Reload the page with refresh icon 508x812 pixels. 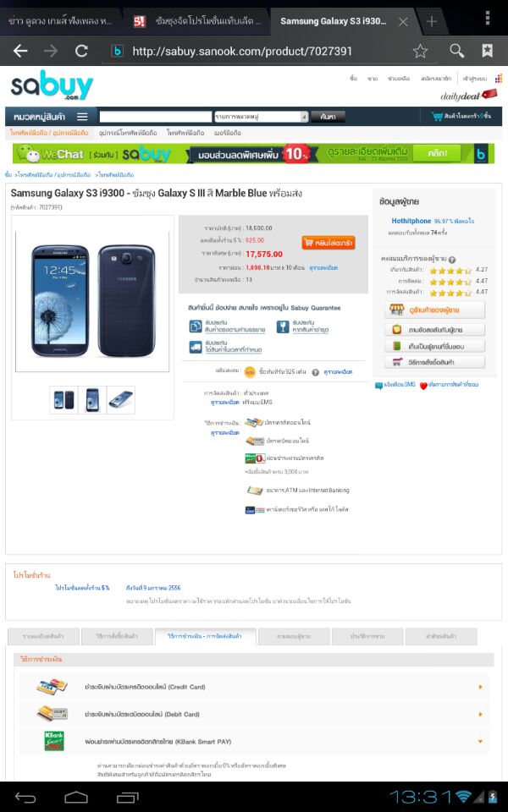[81, 51]
